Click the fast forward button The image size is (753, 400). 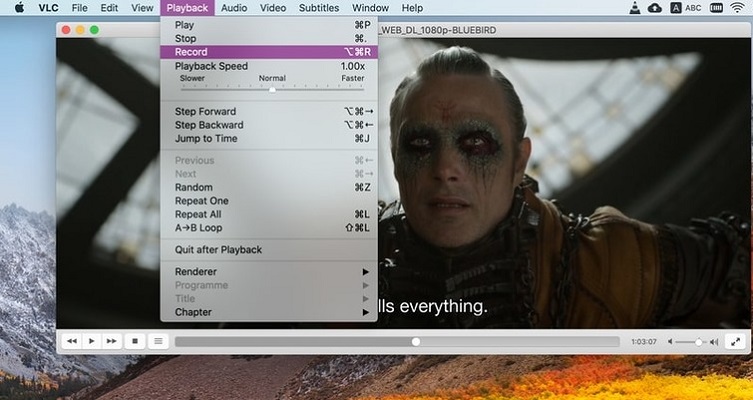click(x=111, y=341)
